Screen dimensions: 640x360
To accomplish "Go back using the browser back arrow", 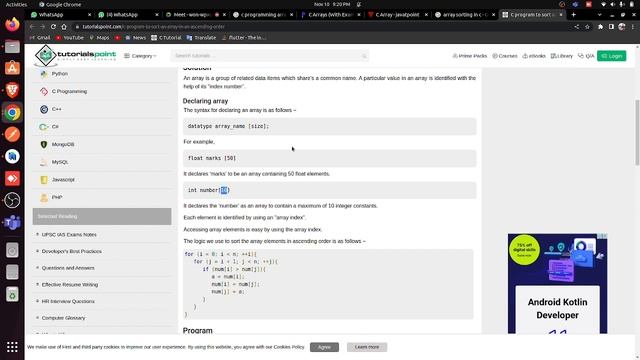I will pos(32,27).
